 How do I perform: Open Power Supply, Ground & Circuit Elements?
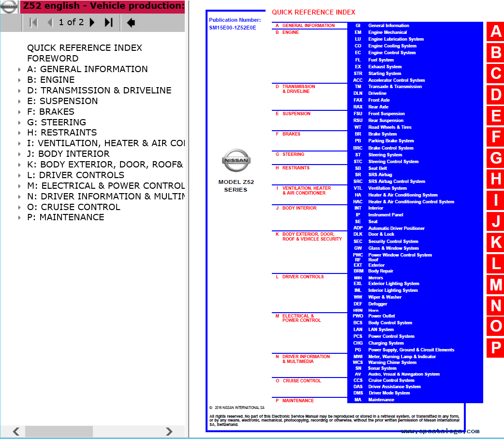(411, 350)
